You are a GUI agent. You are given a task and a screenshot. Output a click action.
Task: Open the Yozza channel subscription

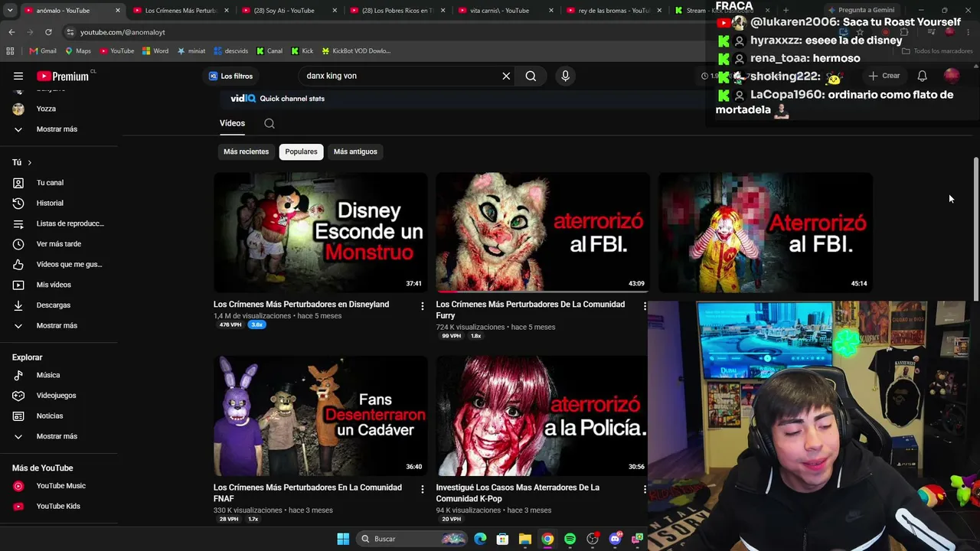(46, 109)
